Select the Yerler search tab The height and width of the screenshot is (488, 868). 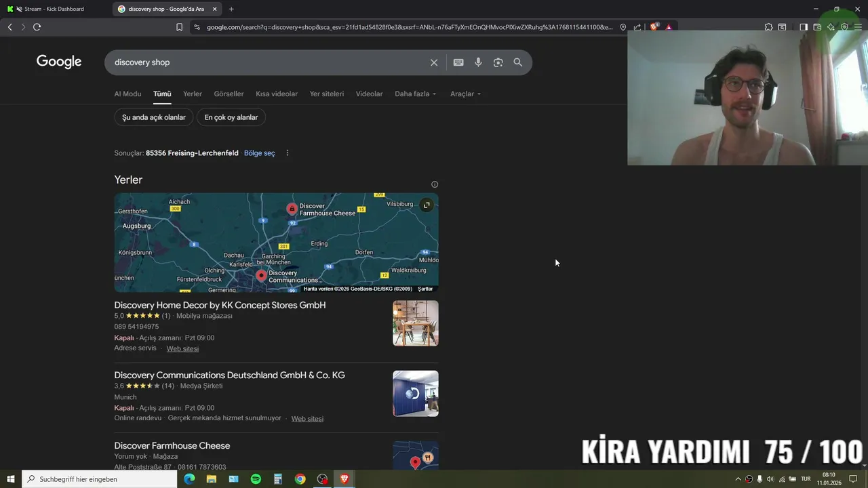(193, 94)
